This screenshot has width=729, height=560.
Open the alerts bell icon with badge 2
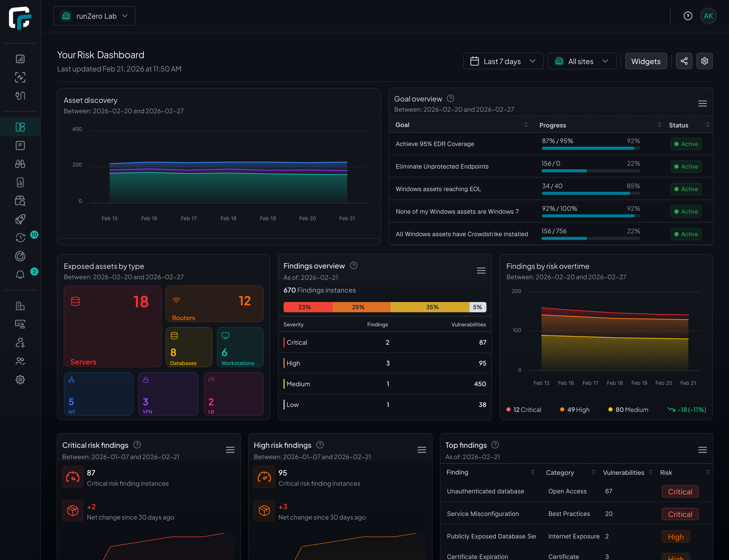coord(20,275)
